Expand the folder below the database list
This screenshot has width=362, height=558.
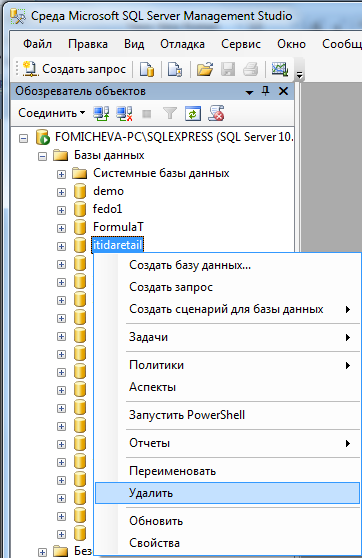[x=42, y=552]
